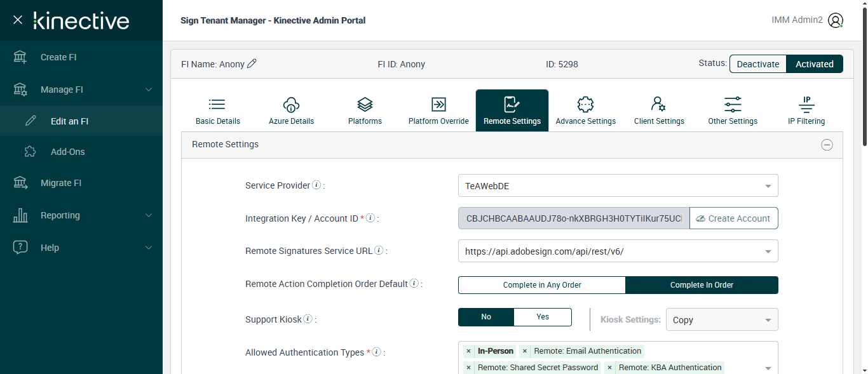This screenshot has height=374, width=868.
Task: Go to the IP Filtering tab
Action: 806,110
